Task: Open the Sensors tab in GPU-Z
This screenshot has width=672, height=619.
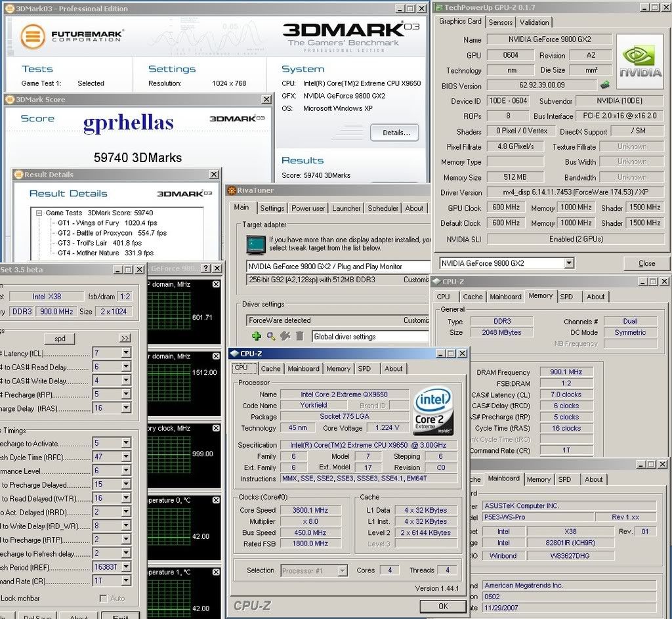Action: click(x=500, y=22)
